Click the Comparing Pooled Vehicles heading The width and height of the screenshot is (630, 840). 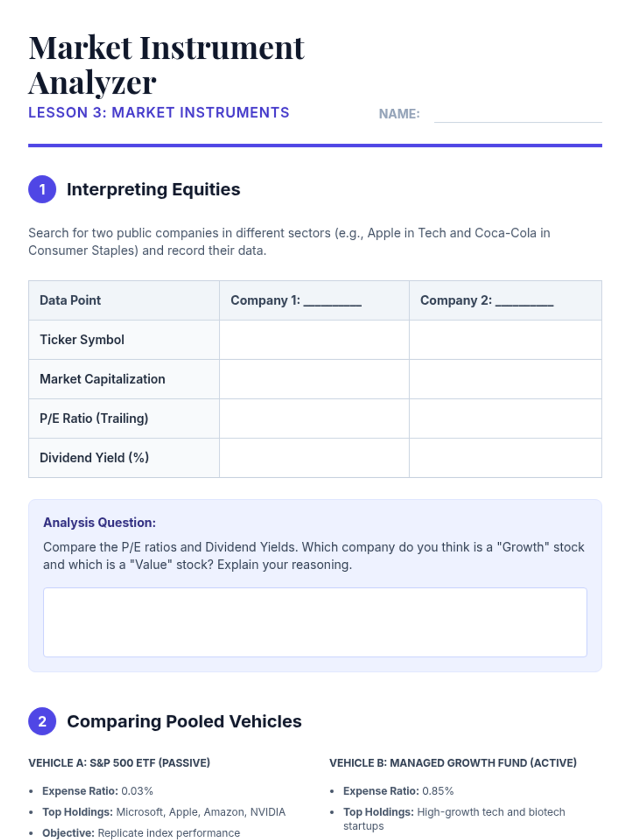tap(184, 721)
